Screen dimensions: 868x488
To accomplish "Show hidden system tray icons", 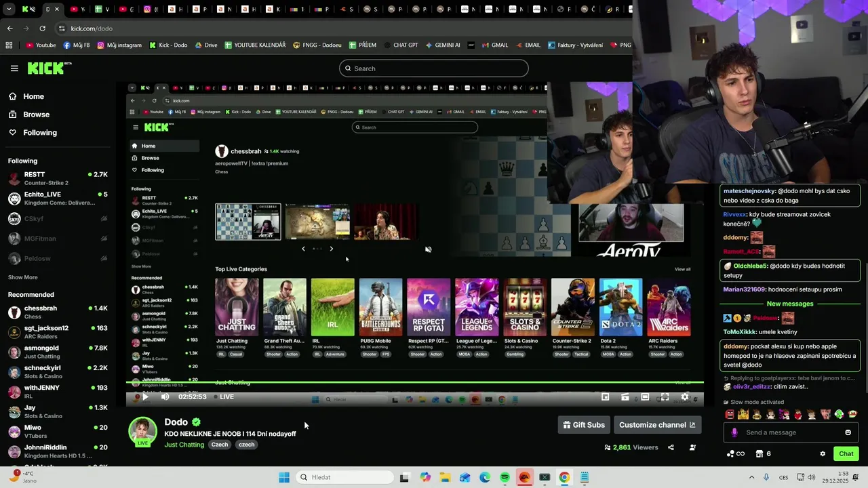I will coord(751,477).
